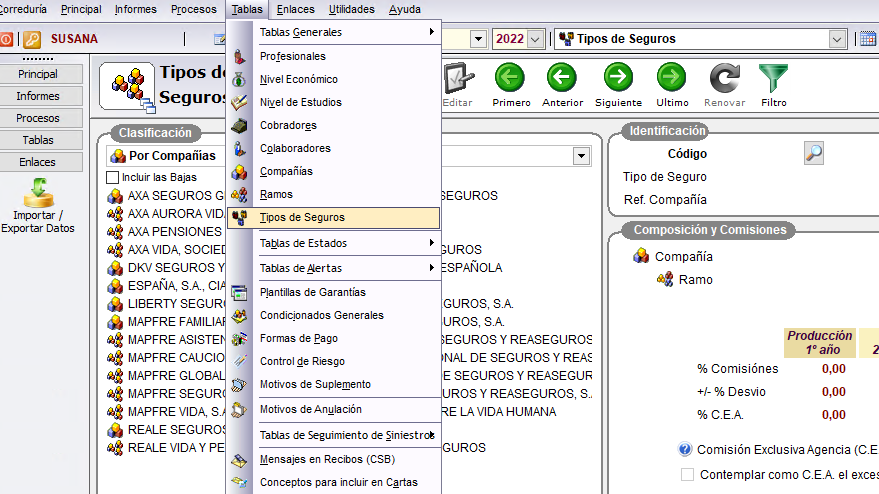This screenshot has width=879, height=494.
Task: Check Contemplar como C.E.A. checkbox
Action: coord(687,474)
